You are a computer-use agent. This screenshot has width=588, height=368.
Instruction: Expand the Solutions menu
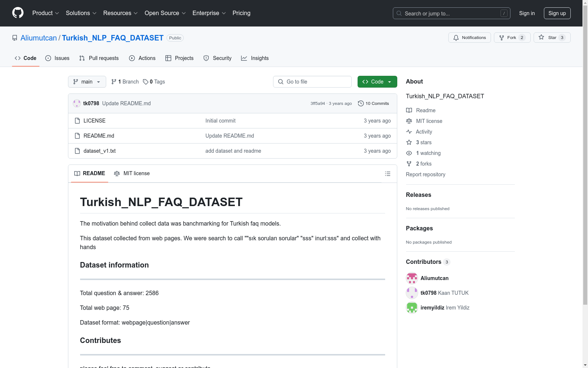(x=81, y=13)
